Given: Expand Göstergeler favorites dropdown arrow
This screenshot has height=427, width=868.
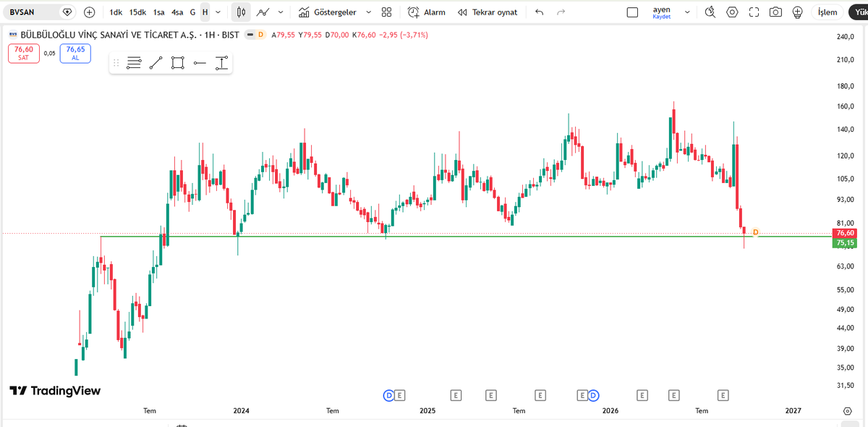Looking at the screenshot, I should pyautogui.click(x=368, y=12).
